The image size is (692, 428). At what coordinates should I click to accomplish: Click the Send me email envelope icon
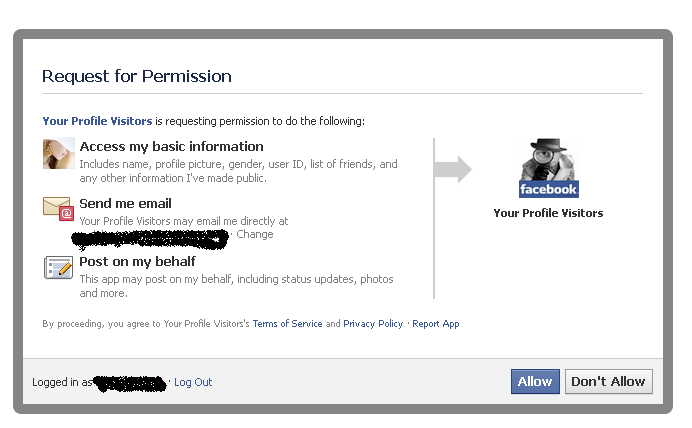pyautogui.click(x=59, y=208)
